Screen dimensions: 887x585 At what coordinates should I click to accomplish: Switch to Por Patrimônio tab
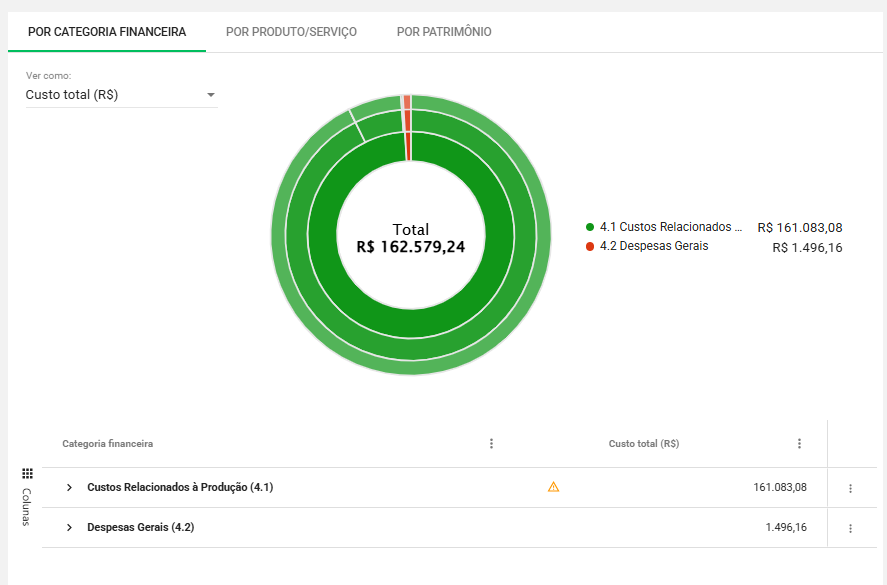(444, 32)
